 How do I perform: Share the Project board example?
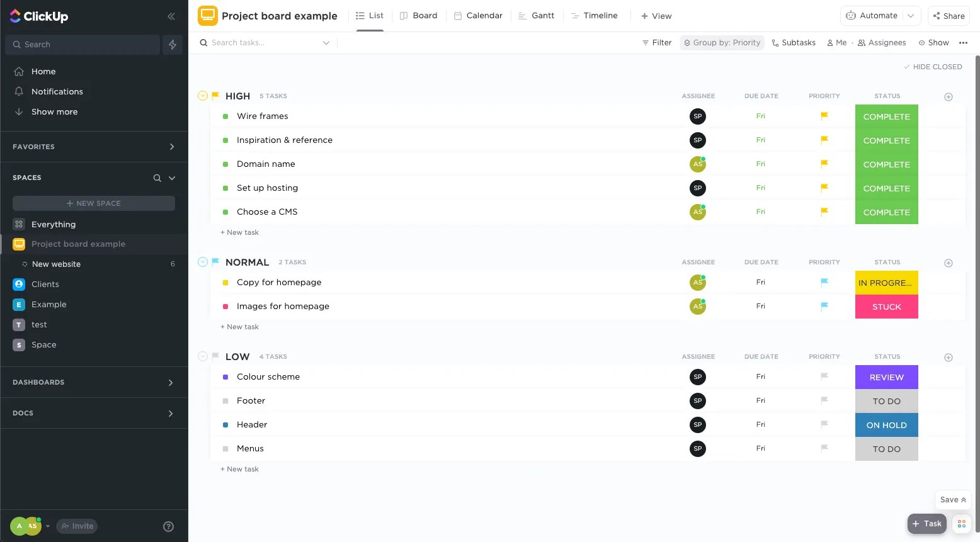pos(949,16)
